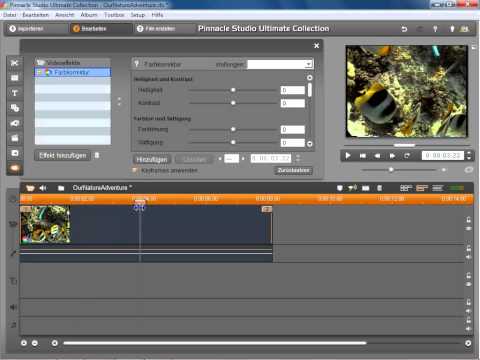The width and height of the screenshot is (480, 360).
Task: Switch to the Importieren tab
Action: 27,29
